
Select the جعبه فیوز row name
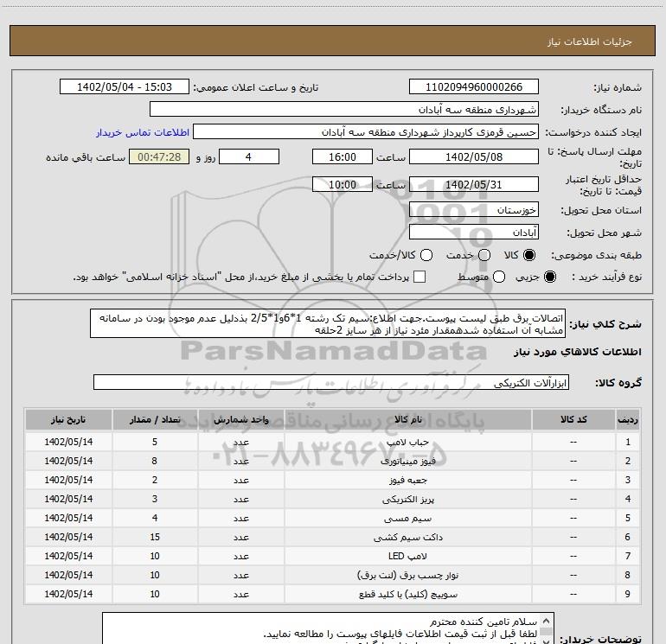point(407,480)
